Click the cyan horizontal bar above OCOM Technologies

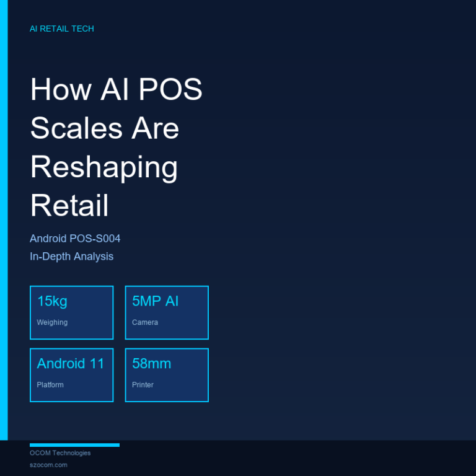(74, 445)
